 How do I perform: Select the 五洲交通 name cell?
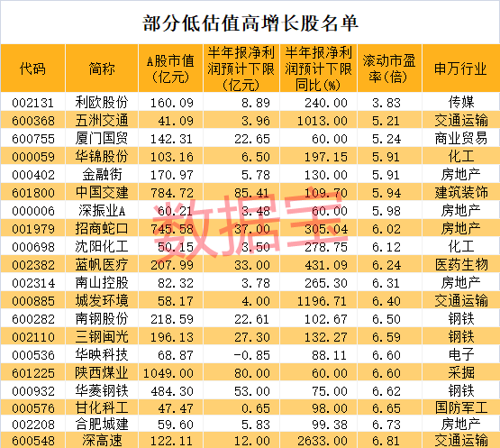102,121
